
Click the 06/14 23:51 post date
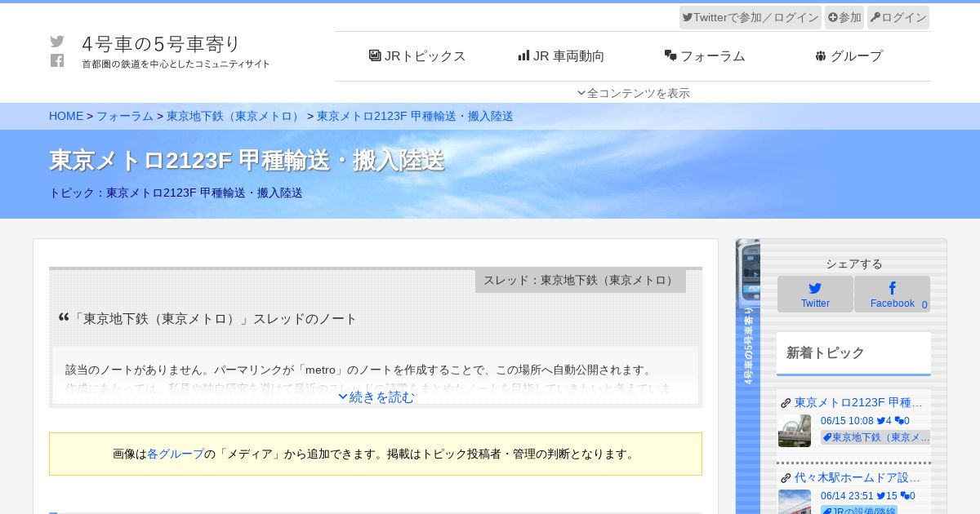[x=847, y=496]
